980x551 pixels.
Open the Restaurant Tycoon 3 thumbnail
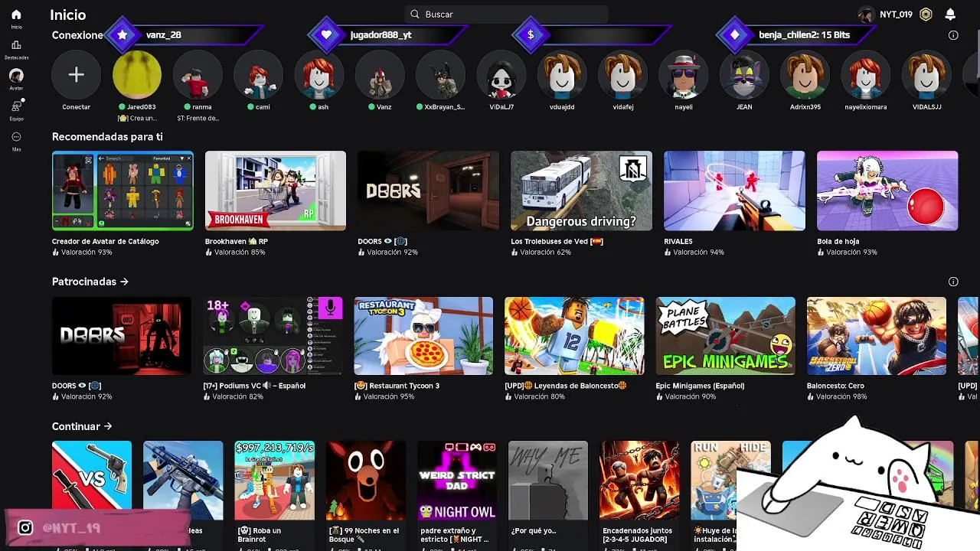tap(423, 336)
